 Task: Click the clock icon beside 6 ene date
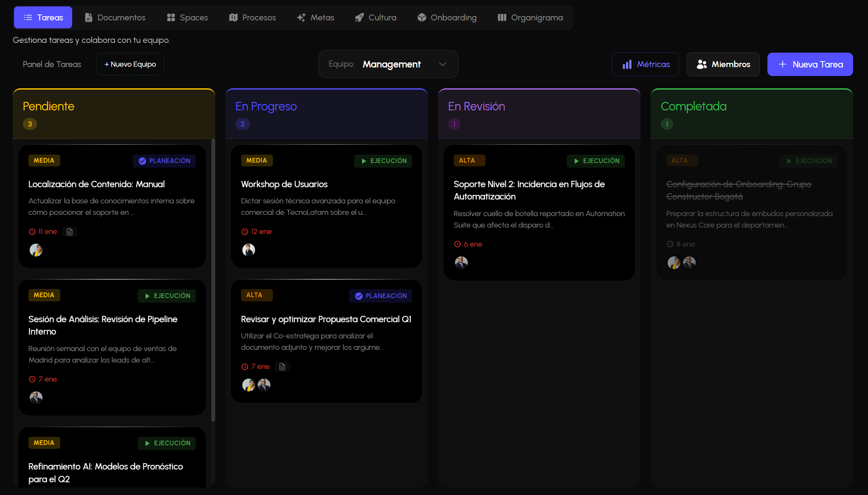(x=458, y=245)
